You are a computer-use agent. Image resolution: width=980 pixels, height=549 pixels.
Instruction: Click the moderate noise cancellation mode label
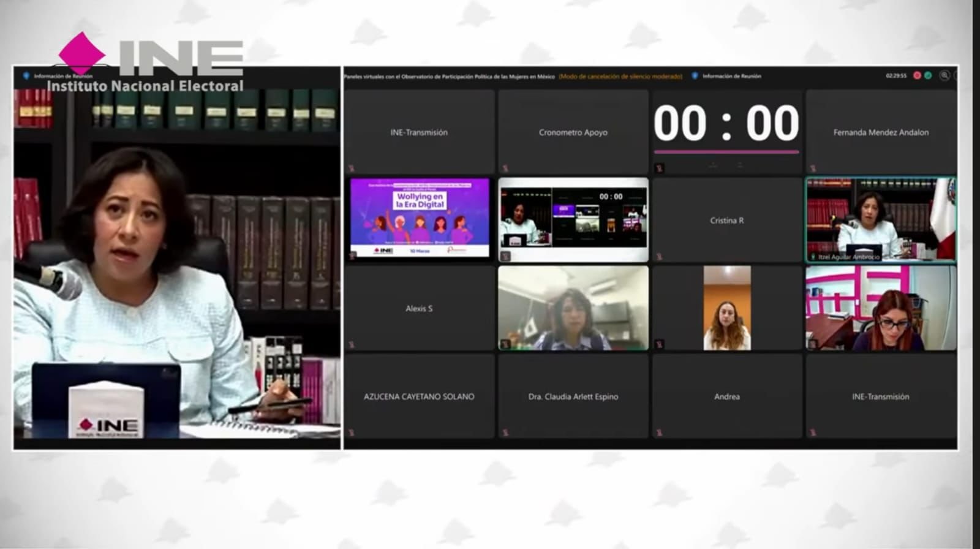(x=620, y=77)
